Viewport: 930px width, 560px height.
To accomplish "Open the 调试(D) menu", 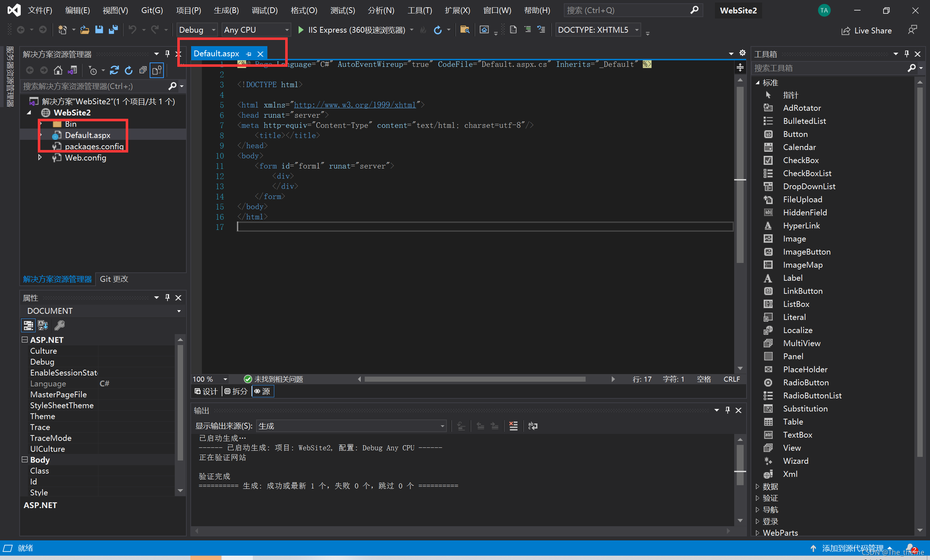I will (x=264, y=10).
